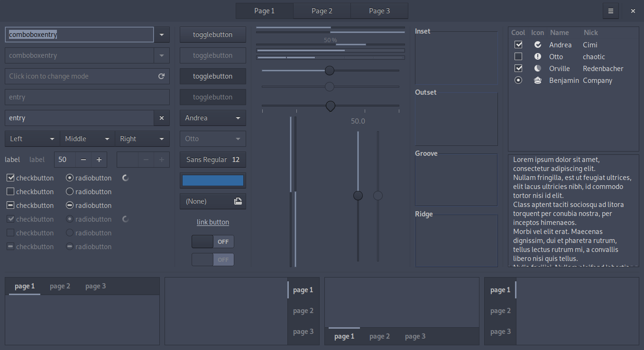
Task: Open the hamburger menu in the header bar
Action: click(610, 11)
